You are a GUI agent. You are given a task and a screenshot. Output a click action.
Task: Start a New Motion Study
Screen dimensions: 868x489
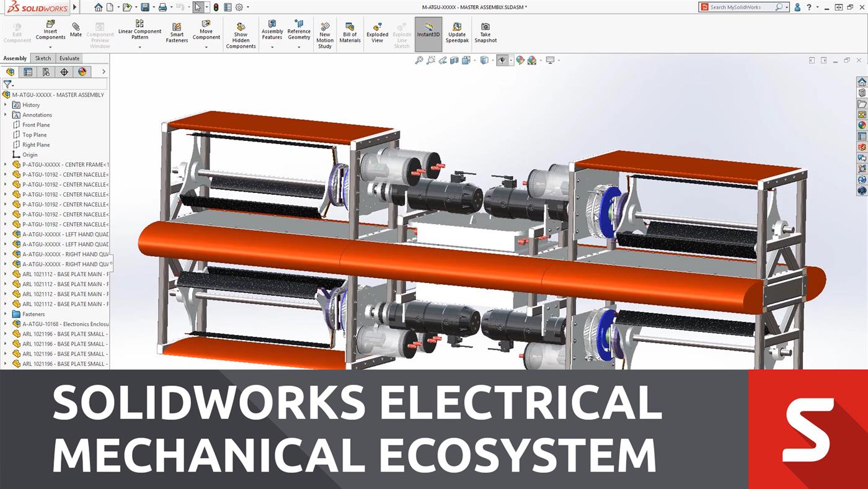click(324, 32)
